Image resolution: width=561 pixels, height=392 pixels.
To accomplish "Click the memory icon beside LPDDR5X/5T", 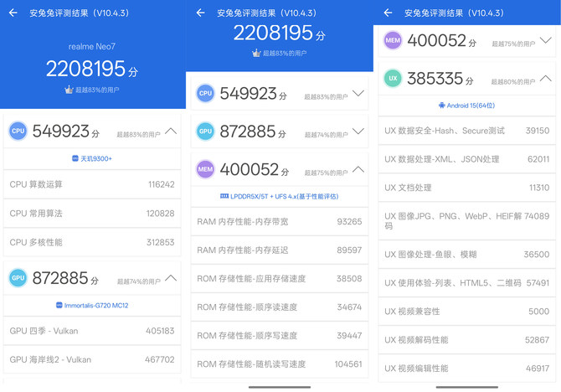I will tap(224, 196).
